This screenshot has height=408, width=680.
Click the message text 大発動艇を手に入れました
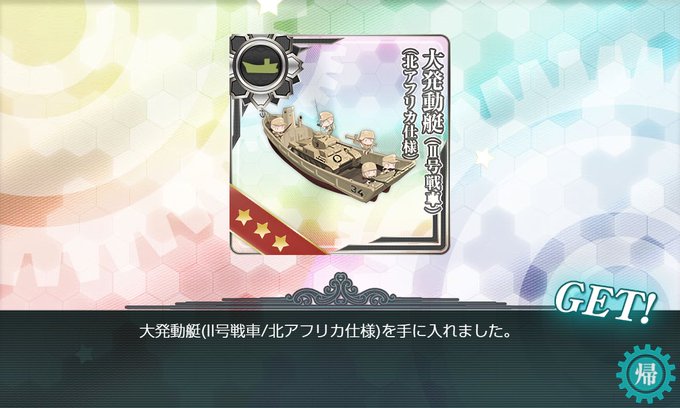324,333
